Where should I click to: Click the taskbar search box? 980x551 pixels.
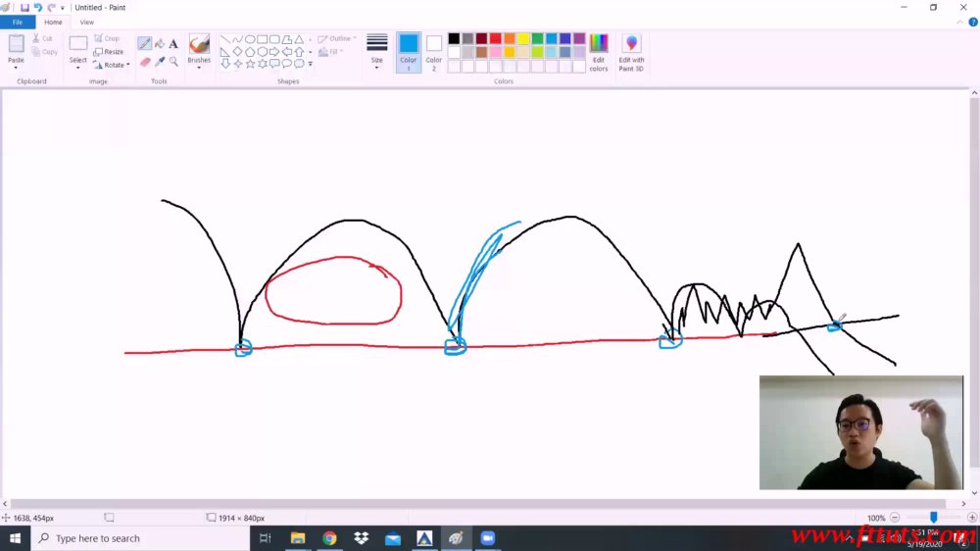pos(140,538)
